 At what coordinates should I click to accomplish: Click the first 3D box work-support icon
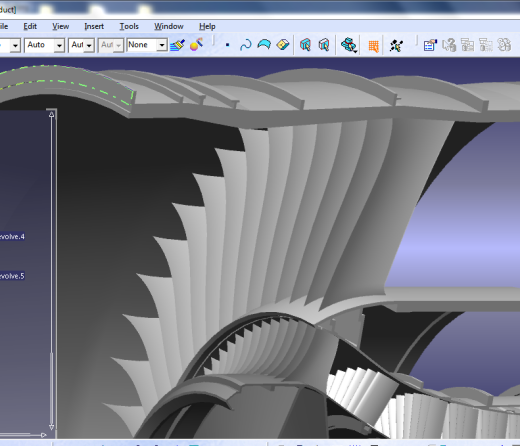tap(305, 45)
